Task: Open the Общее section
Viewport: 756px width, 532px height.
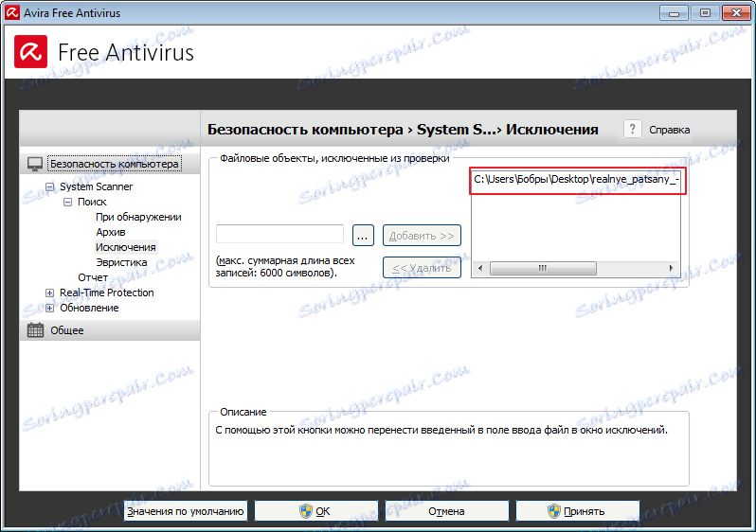Action: [x=67, y=330]
